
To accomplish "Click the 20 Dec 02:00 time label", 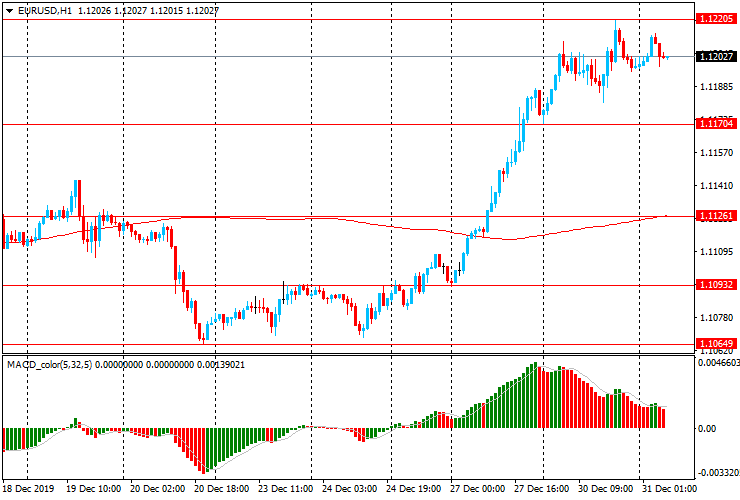I will click(158, 489).
